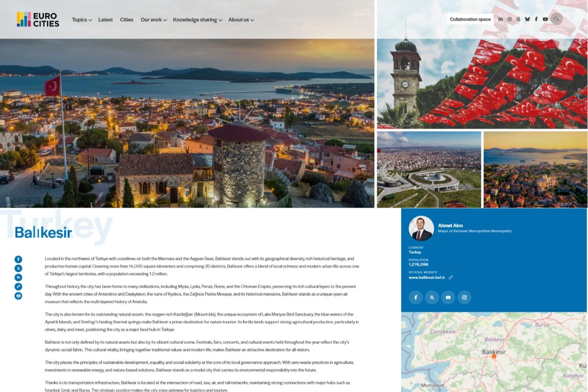Share article on Facebook from left sidebar
This screenshot has height=392, width=588.
(x=18, y=259)
